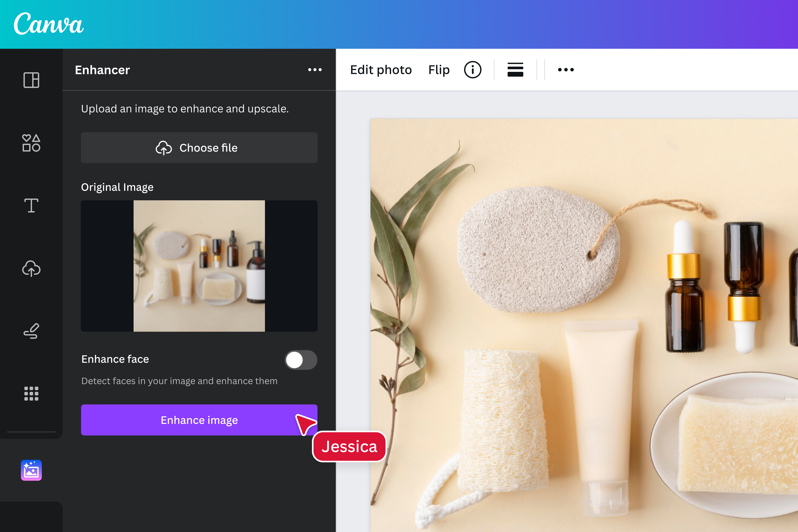Click Flip in the toolbar
The image size is (798, 532).
pos(438,69)
